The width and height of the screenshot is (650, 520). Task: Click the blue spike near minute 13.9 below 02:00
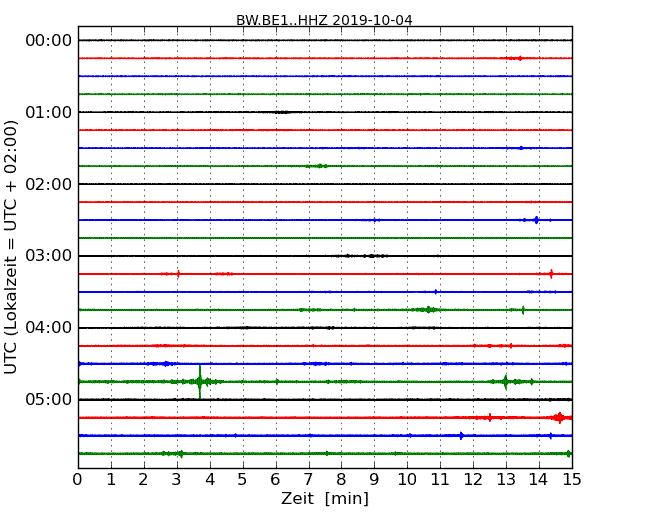point(536,220)
